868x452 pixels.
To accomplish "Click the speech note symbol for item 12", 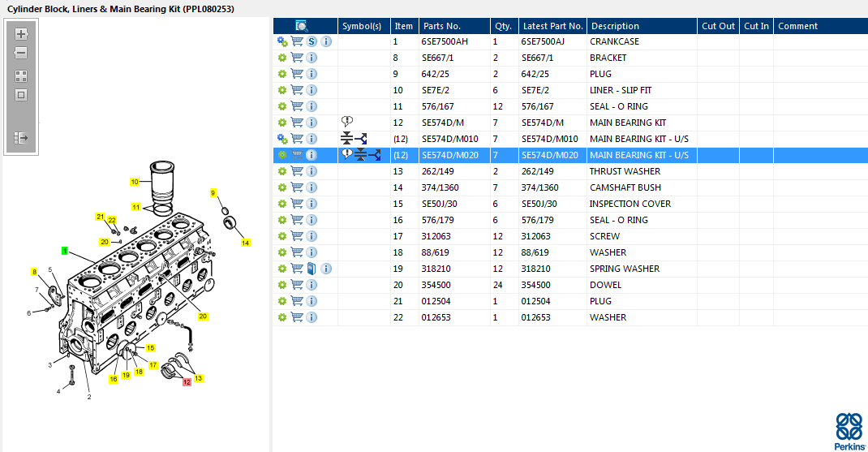I will point(347,122).
